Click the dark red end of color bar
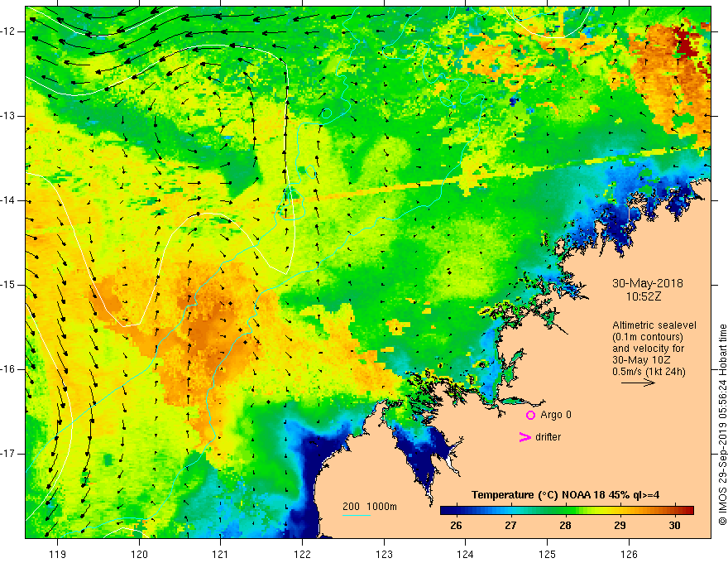The width and height of the screenshot is (728, 563). pyautogui.click(x=688, y=511)
